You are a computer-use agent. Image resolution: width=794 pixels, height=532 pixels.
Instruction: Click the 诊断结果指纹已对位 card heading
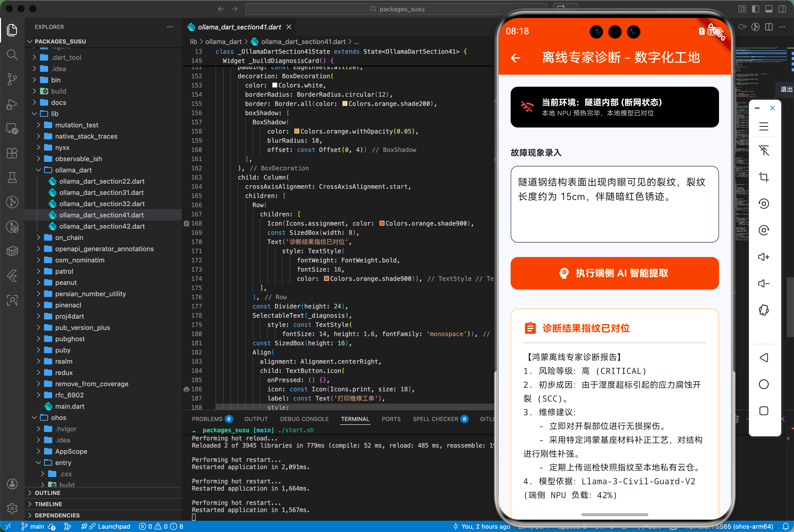tap(586, 328)
